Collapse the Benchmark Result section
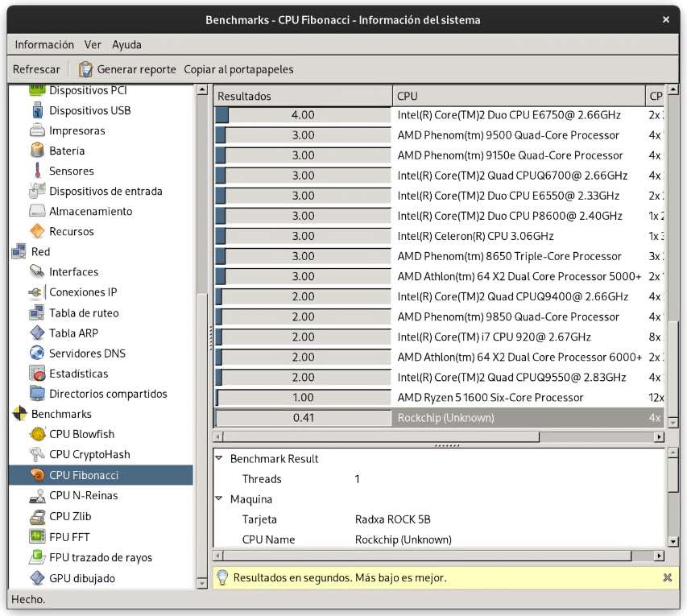 point(219,458)
